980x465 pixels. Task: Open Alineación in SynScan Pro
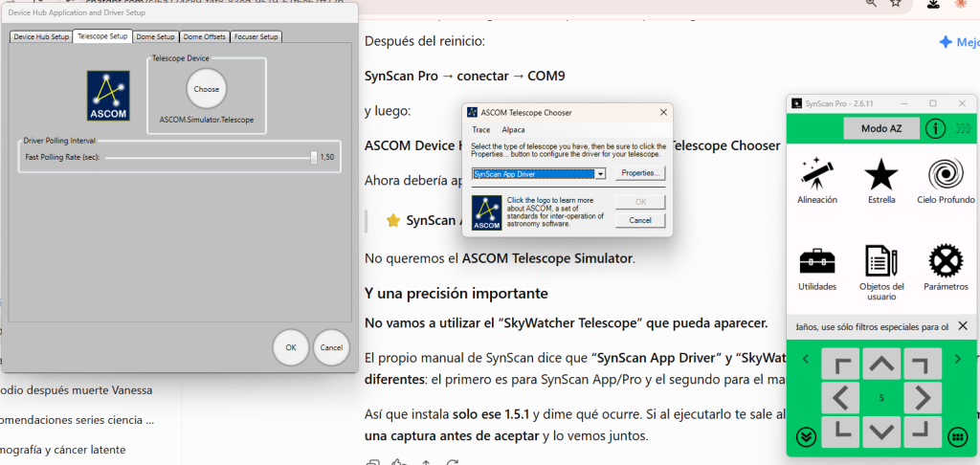[x=817, y=181]
